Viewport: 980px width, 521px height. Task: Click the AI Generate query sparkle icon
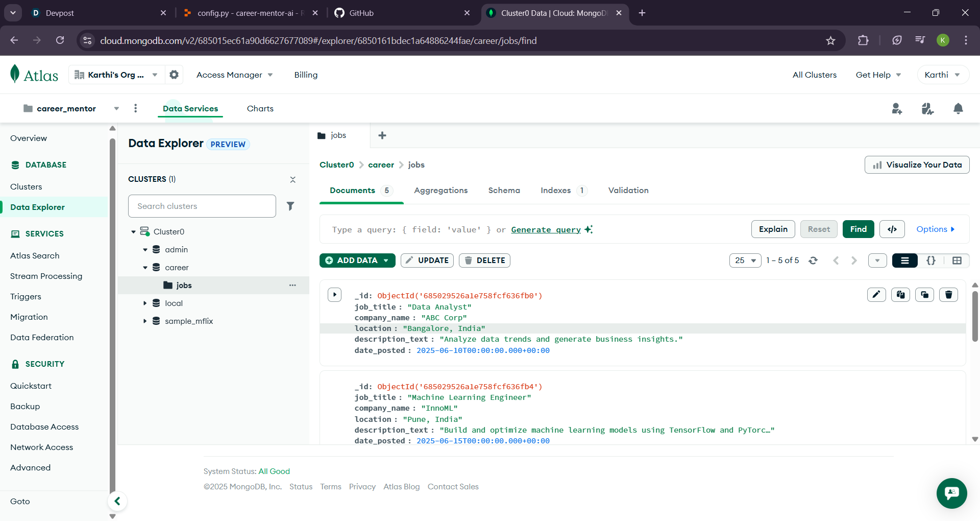(x=589, y=229)
